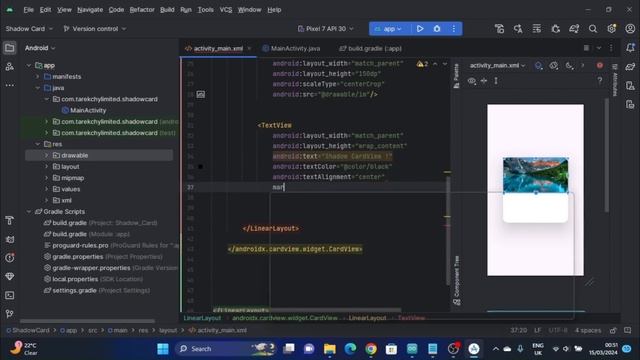Toggle design view options eye icon
The image size is (640, 360).
tap(472, 81)
